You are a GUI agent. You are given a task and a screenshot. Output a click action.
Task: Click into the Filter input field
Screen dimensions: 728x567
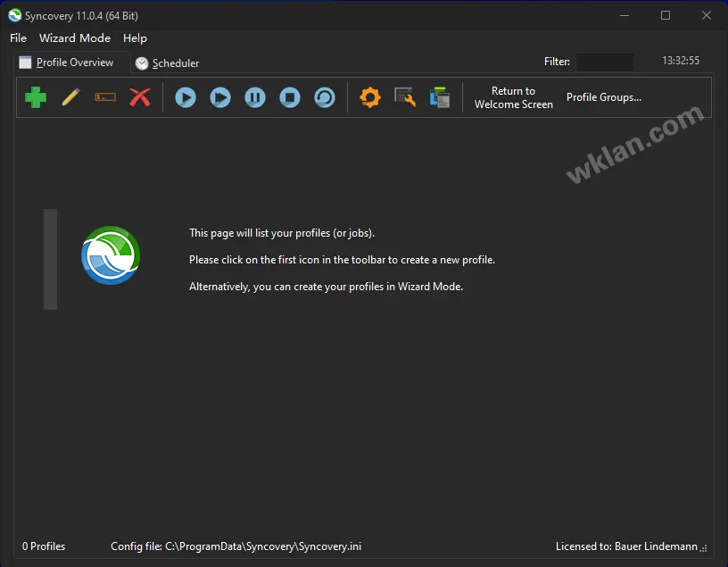[605, 62]
